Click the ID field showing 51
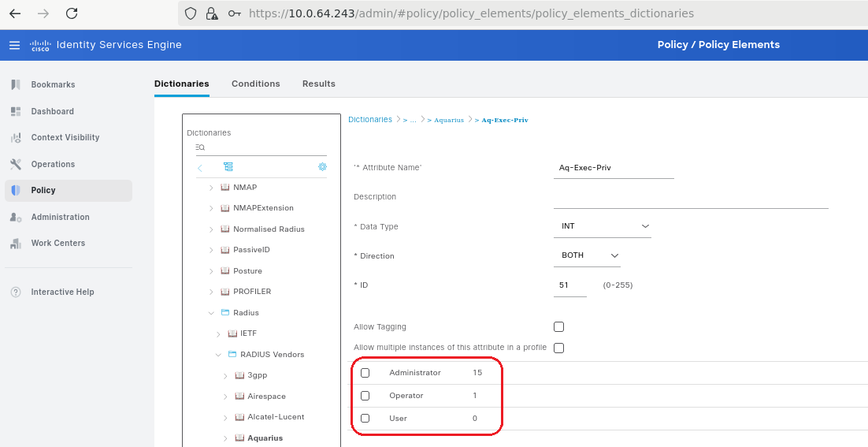 pos(569,285)
